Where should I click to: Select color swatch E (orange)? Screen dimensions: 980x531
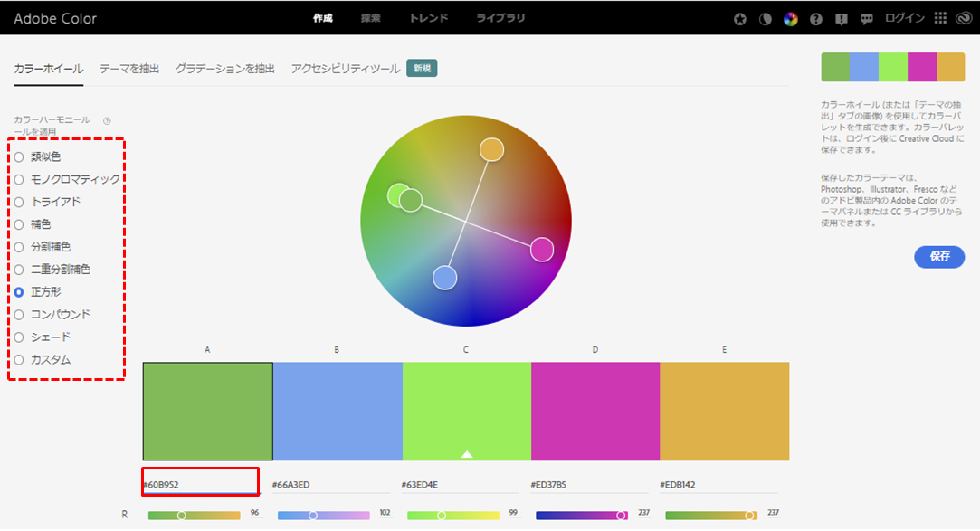tap(725, 412)
